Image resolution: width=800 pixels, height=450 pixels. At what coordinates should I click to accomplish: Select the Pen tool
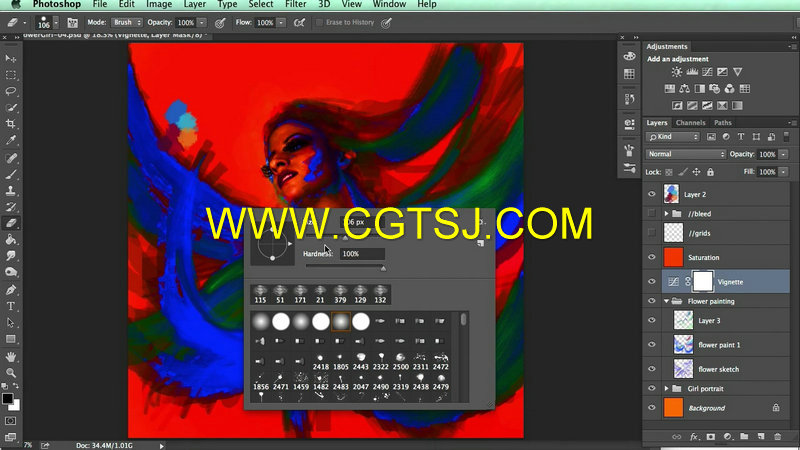click(x=11, y=290)
